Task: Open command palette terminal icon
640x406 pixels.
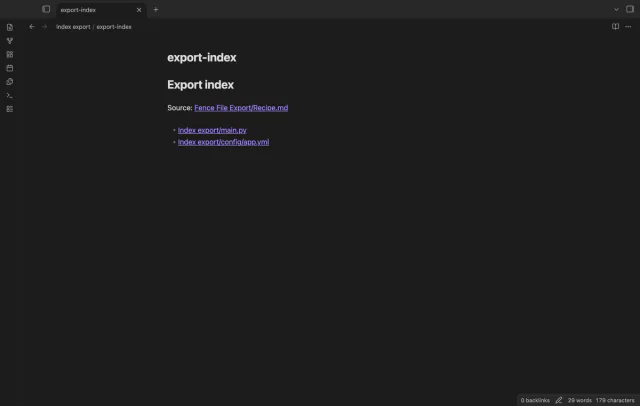Action: (x=10, y=95)
